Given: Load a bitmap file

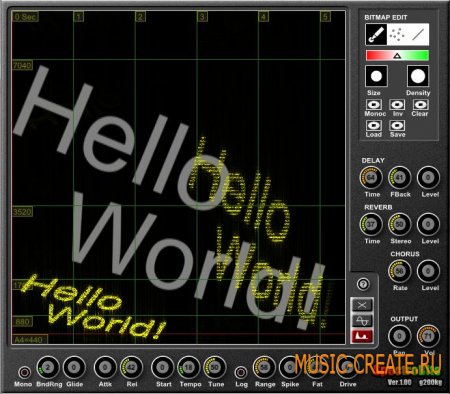Looking at the screenshot, I should [374, 125].
